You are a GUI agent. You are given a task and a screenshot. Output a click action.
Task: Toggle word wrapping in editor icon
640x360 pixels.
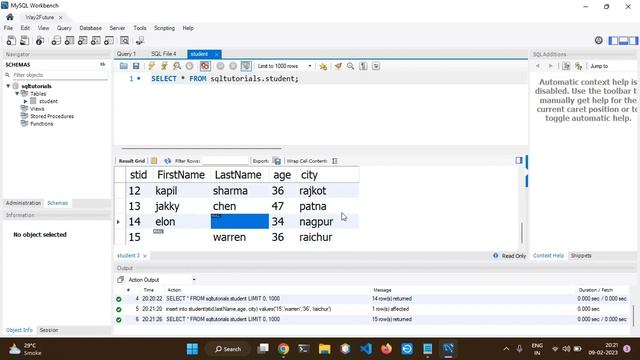376,66
